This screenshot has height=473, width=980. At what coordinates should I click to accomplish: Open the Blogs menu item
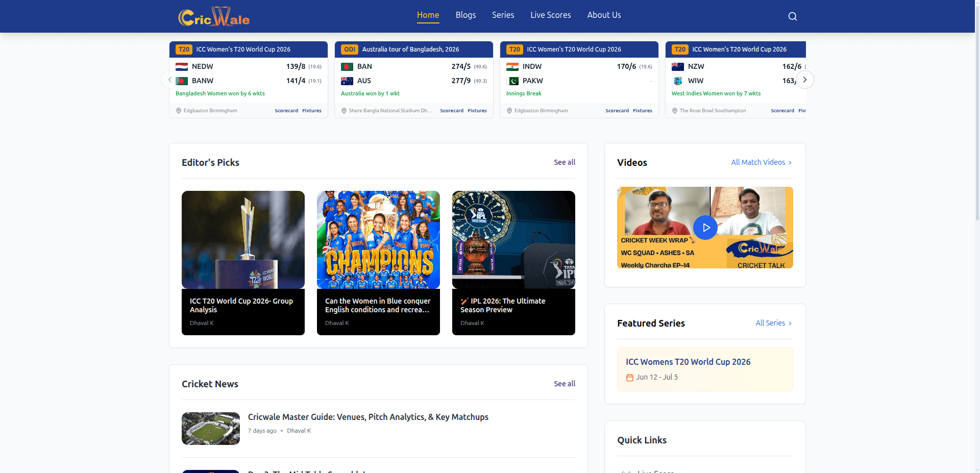[465, 15]
